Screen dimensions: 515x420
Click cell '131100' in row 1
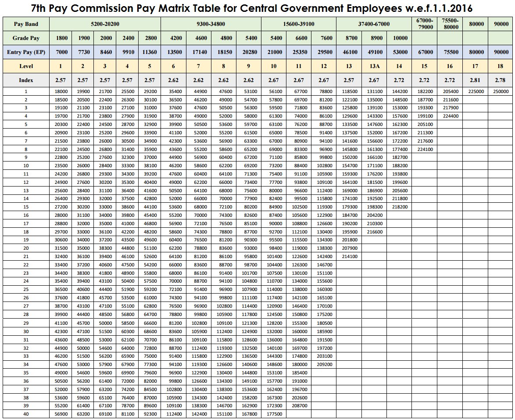point(375,92)
